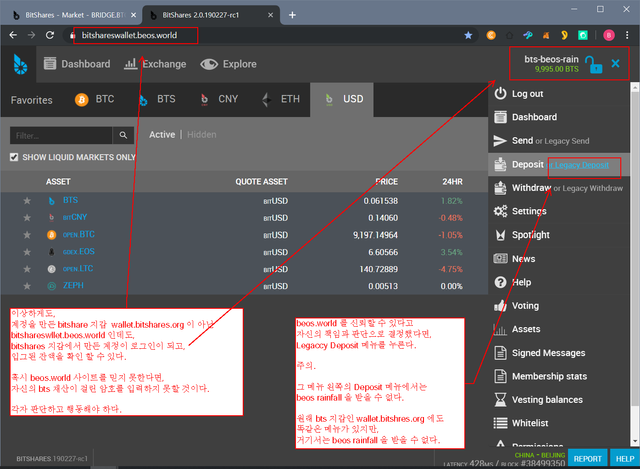Click the HELP button in footer

click(625, 459)
